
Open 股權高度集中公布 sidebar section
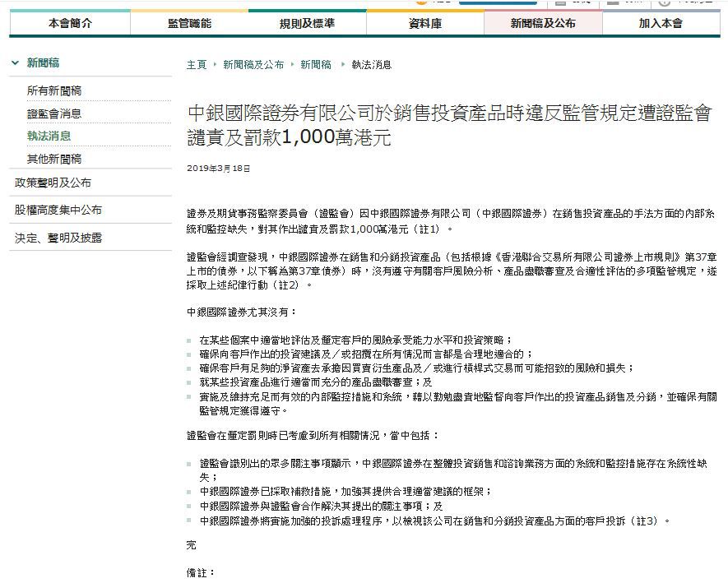pos(58,210)
